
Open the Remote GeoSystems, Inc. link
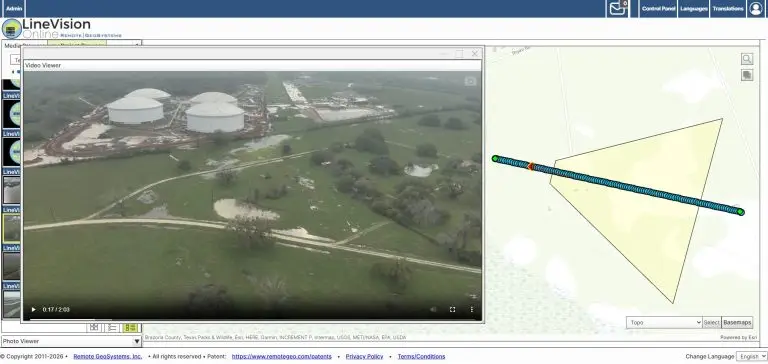[x=108, y=357]
